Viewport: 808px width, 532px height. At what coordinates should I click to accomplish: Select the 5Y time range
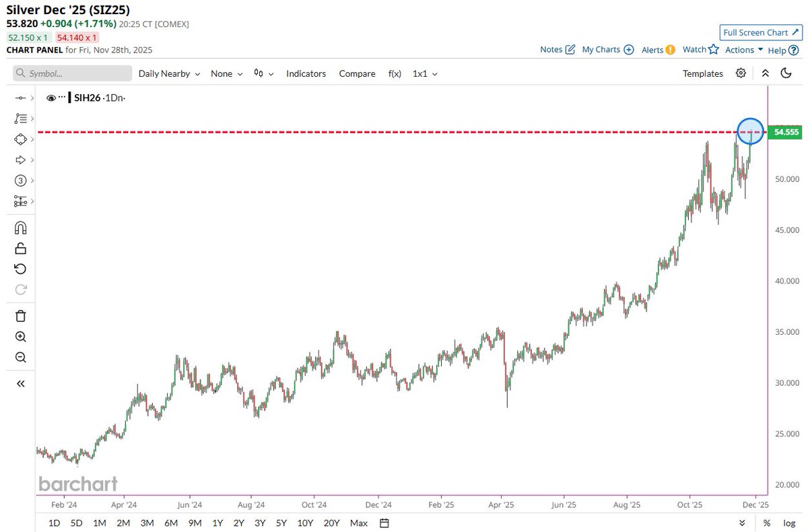pos(281,523)
